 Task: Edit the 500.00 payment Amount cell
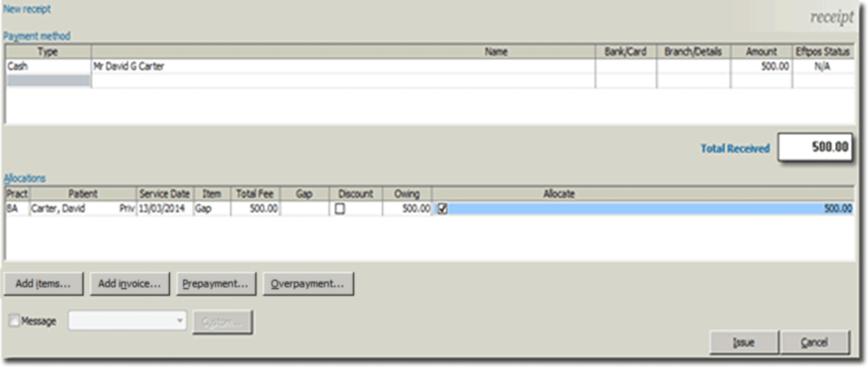click(762, 67)
